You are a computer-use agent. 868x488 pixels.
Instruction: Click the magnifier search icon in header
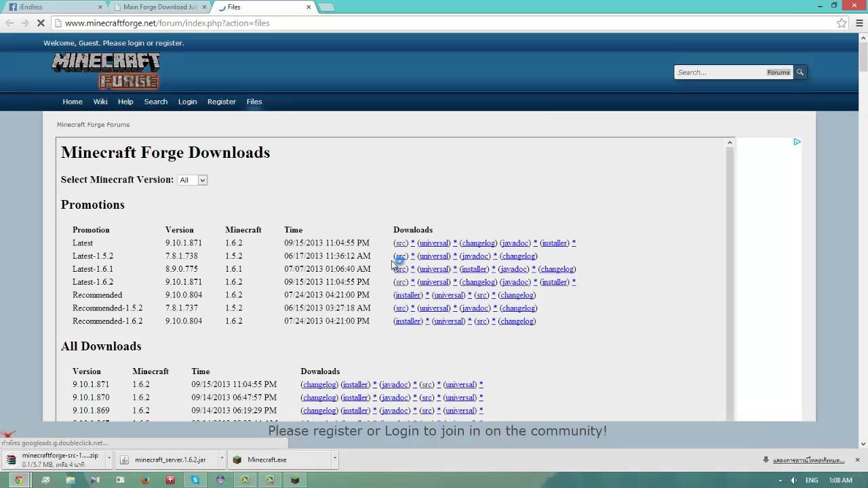point(800,72)
